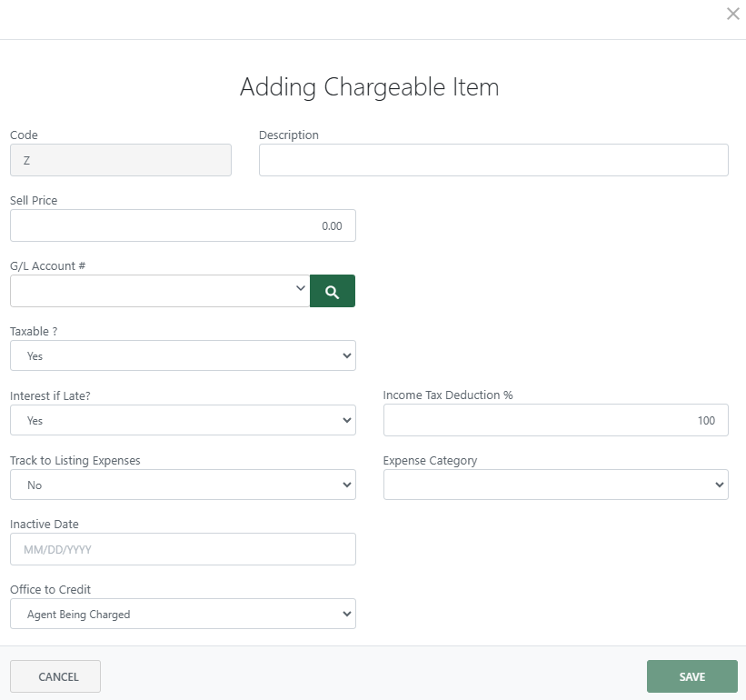Open the Expense Category dropdown
The width and height of the screenshot is (746, 700).
coord(554,485)
